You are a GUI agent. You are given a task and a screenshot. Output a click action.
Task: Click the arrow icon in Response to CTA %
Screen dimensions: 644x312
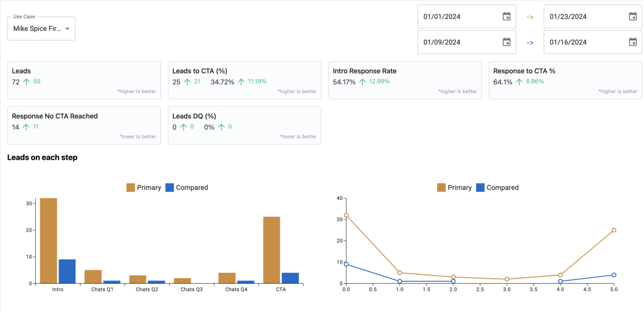[518, 82]
